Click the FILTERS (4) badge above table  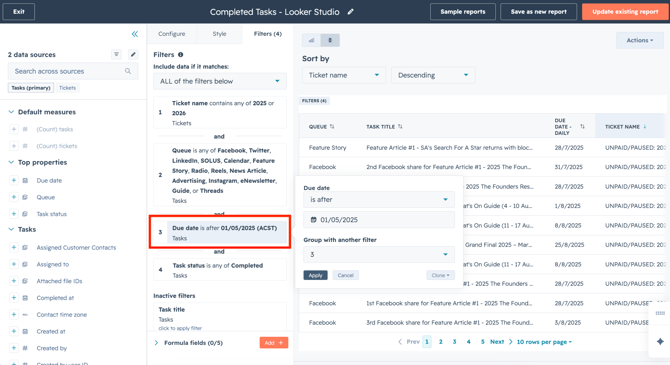tap(314, 101)
